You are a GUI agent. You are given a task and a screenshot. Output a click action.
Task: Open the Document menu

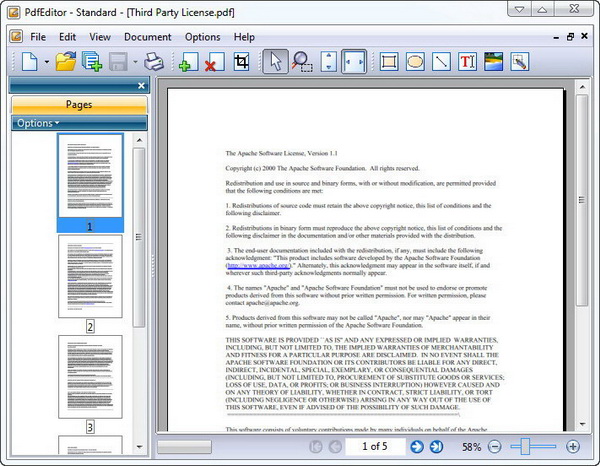point(147,37)
